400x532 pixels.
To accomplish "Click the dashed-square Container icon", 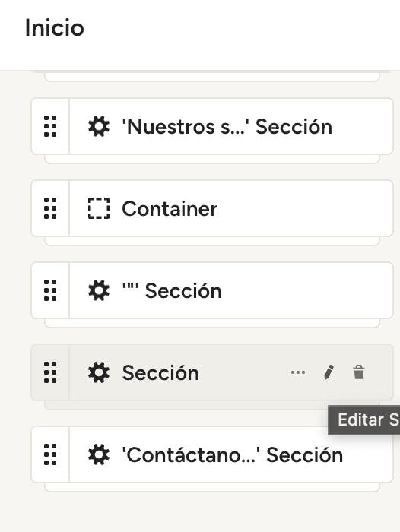I will click(x=99, y=208).
